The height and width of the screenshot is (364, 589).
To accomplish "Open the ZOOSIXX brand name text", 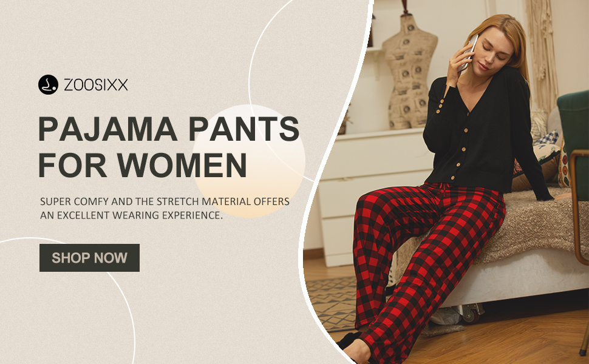I will 96,85.
